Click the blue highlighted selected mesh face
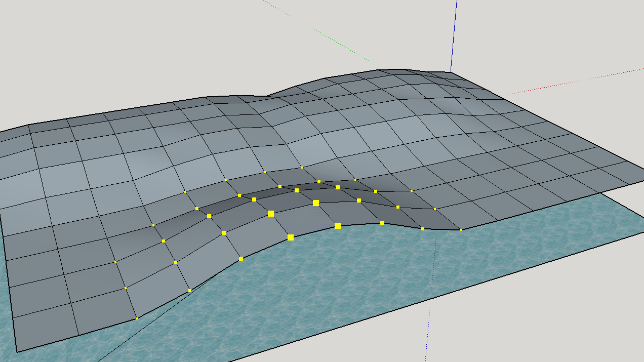 point(304,220)
